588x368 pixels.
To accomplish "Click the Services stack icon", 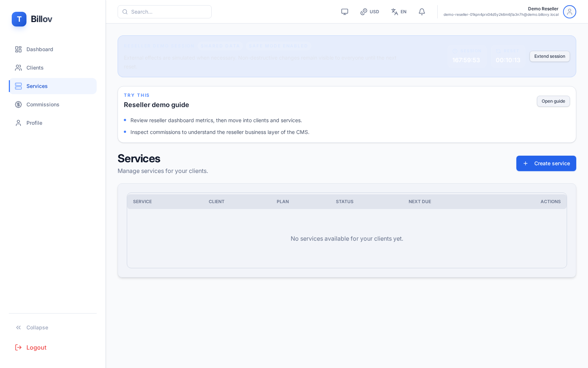I will (18, 86).
